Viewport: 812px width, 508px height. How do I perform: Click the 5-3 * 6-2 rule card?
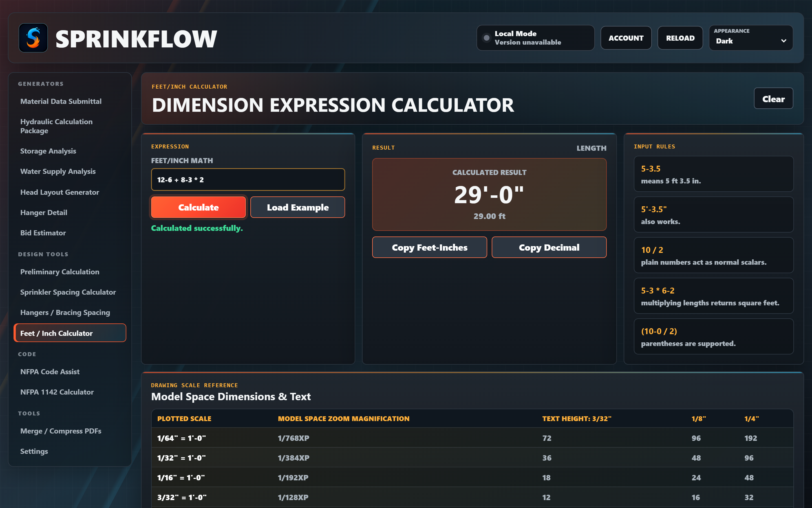(x=713, y=296)
